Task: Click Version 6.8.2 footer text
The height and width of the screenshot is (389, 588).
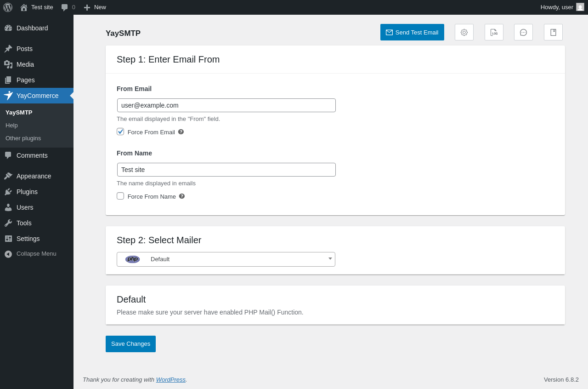Action: 561,379
